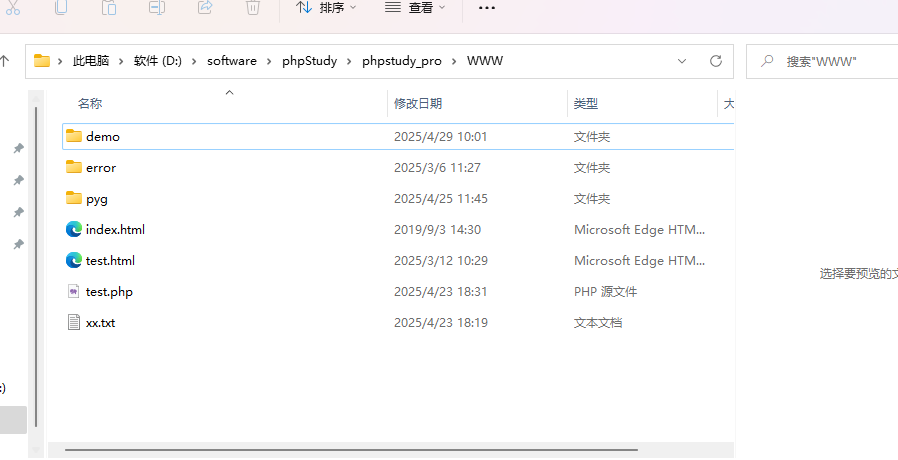Select the demo folder
Image resolution: width=898 pixels, height=460 pixels.
tap(397, 136)
